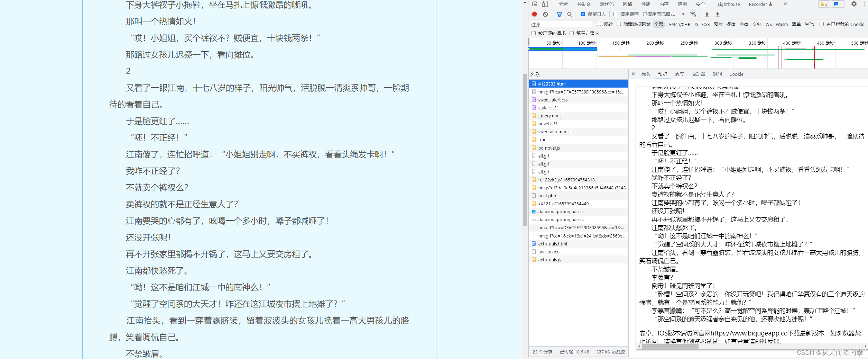Screen dimensions: 868x359
Task: Activate the inspect element picker icon
Action: 535,4
